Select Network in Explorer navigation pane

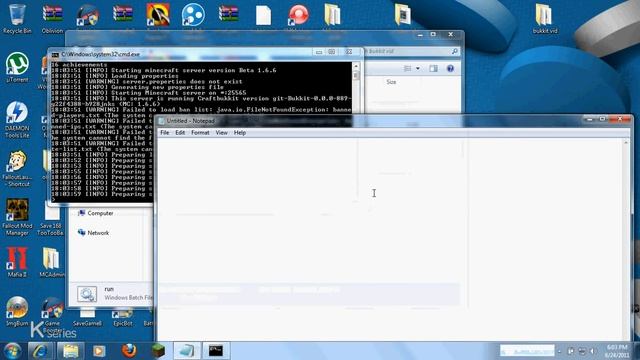coord(93,233)
